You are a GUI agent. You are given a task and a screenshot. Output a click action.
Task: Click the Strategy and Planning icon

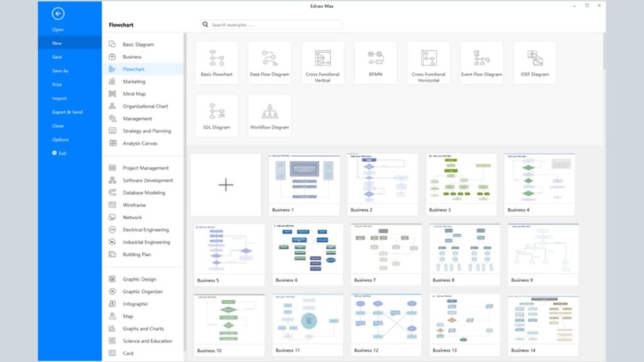point(112,131)
